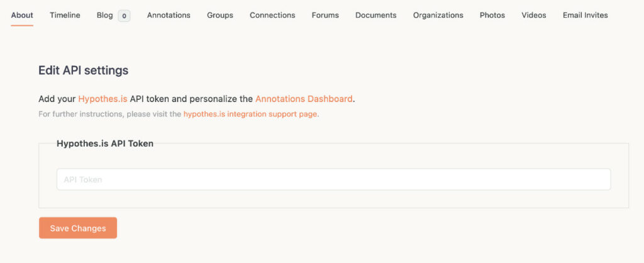Click the Hypothes.is API Token legend
Viewport: 644px width, 263px height.
point(105,144)
